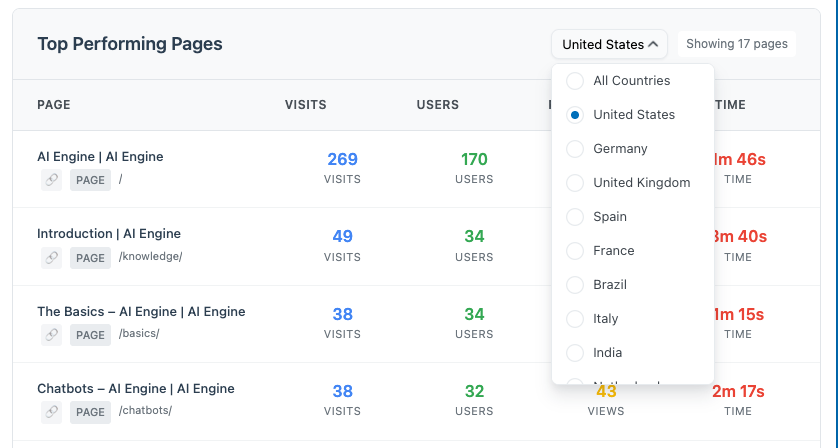Click link icon under The Basics row
Screen dimensions: 838x448
point(52,334)
